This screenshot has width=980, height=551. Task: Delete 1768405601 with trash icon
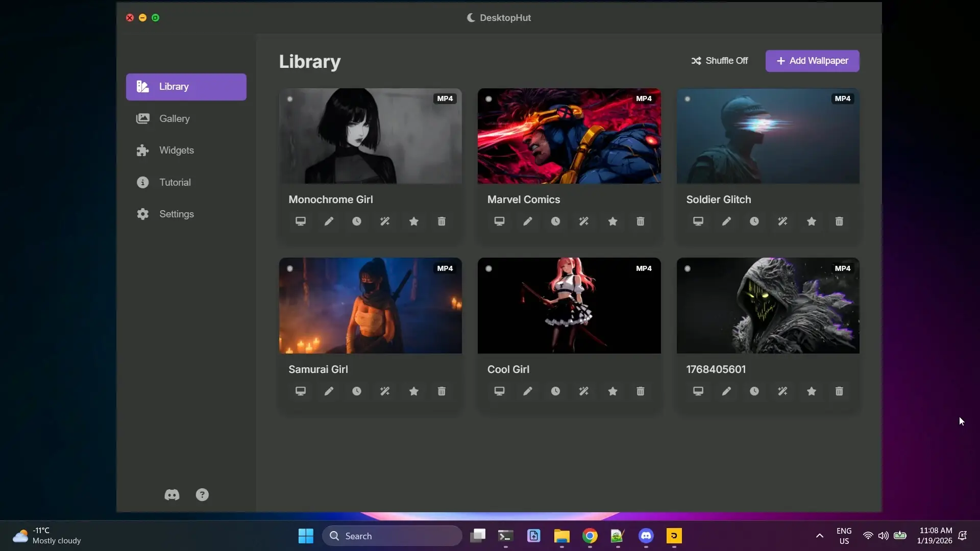click(x=839, y=391)
